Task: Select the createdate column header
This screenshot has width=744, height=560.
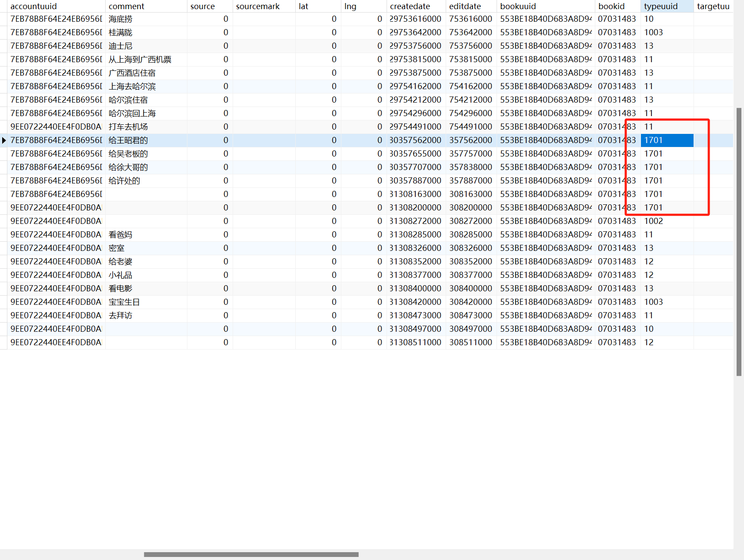Action: click(410, 6)
